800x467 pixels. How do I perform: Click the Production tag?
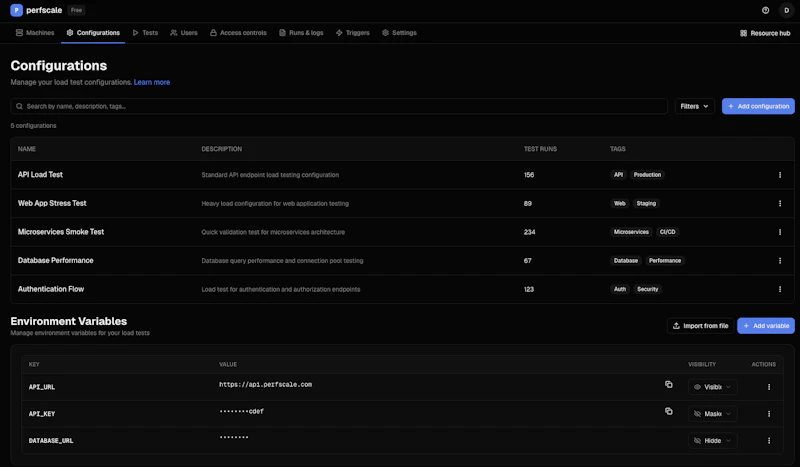[647, 175]
